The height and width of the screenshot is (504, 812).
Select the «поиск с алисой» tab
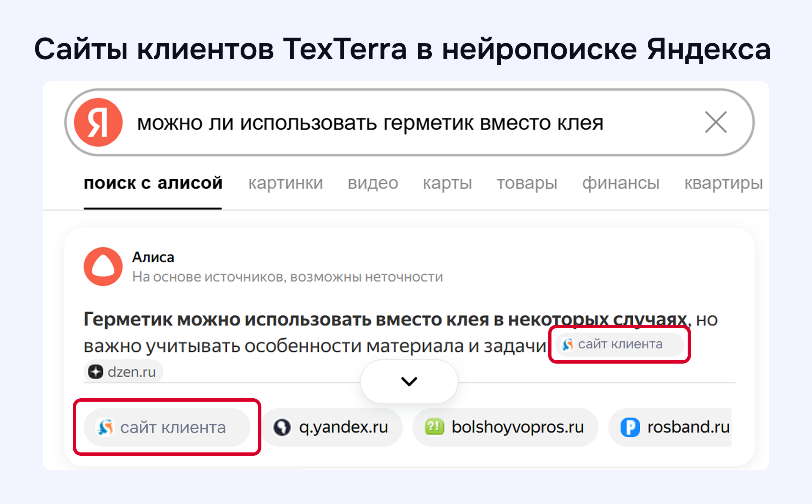pyautogui.click(x=153, y=183)
